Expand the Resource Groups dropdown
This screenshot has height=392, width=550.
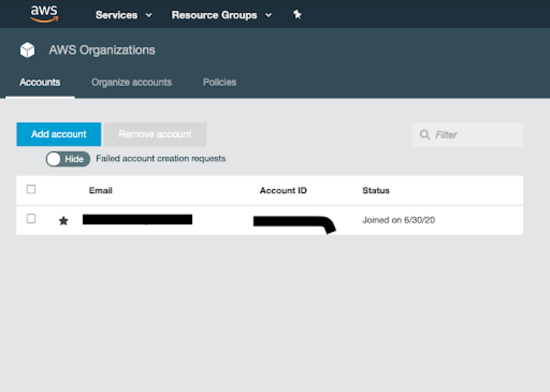tap(221, 15)
